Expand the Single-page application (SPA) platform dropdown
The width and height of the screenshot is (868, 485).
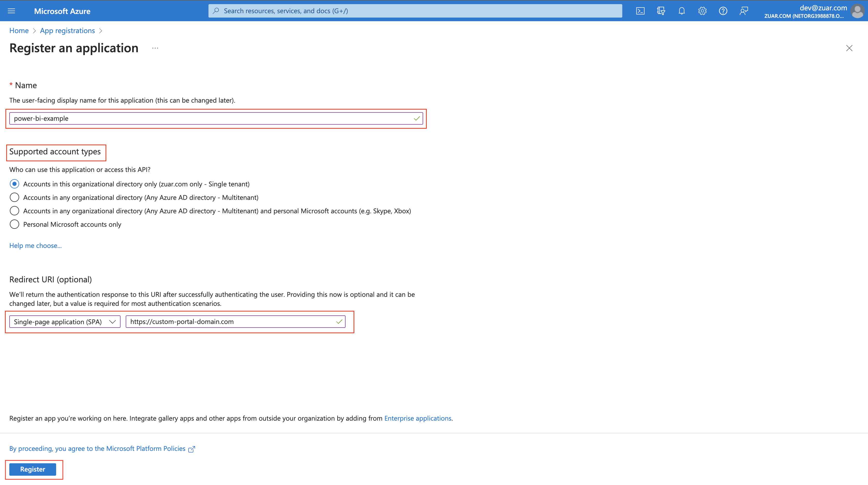pyautogui.click(x=65, y=322)
